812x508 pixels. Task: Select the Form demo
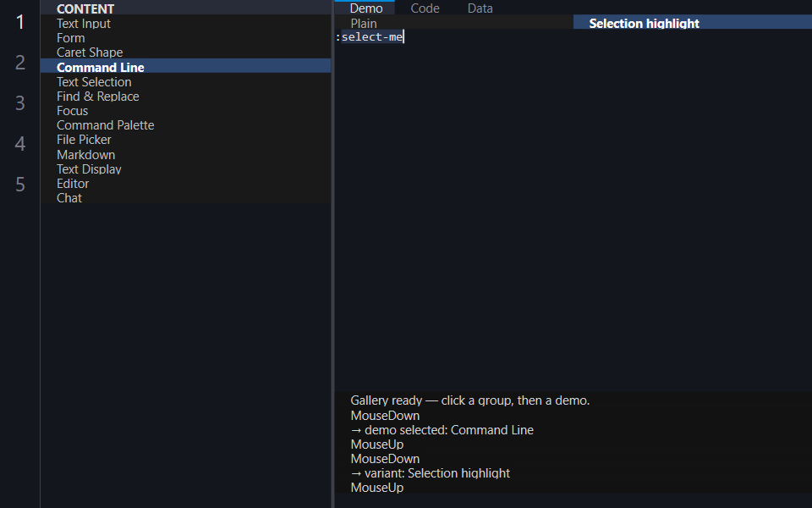185,38
